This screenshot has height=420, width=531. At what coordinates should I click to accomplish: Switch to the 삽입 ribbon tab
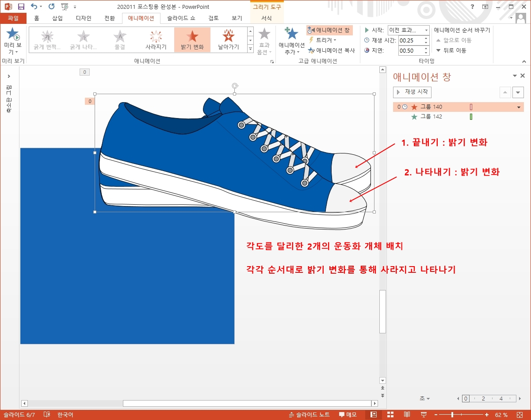(57, 18)
